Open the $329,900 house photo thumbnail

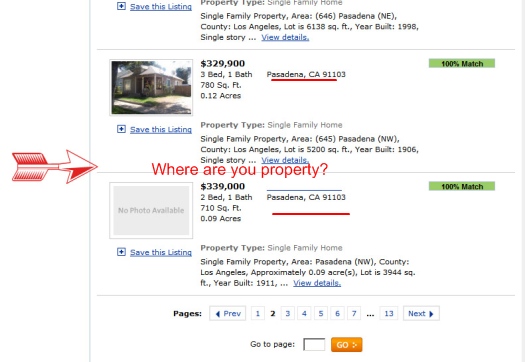[x=151, y=87]
